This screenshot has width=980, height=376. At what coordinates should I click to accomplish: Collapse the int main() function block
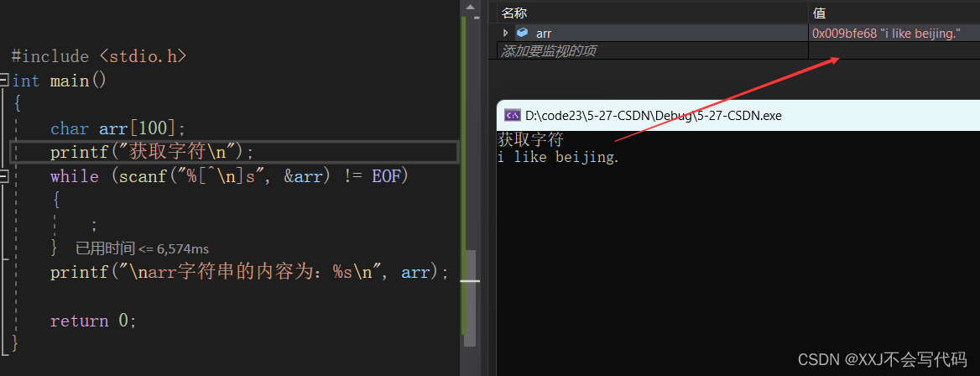tap(3, 80)
